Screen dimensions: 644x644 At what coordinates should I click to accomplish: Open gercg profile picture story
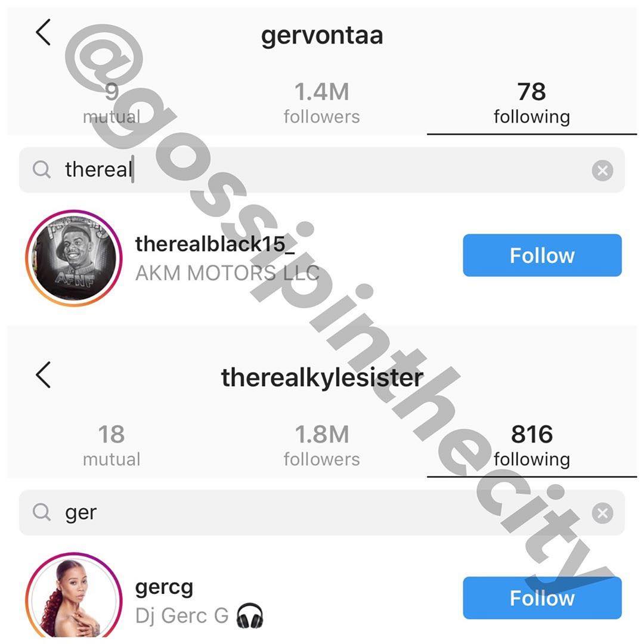click(74, 597)
